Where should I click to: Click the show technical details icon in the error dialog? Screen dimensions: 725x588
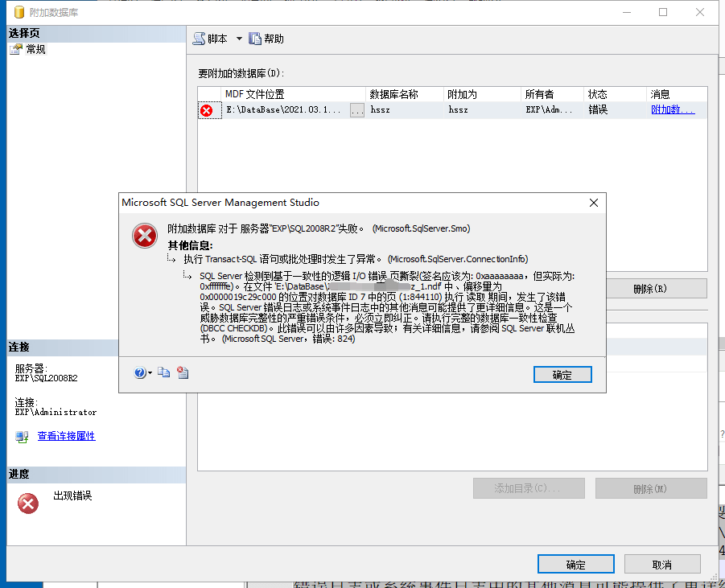(x=183, y=372)
